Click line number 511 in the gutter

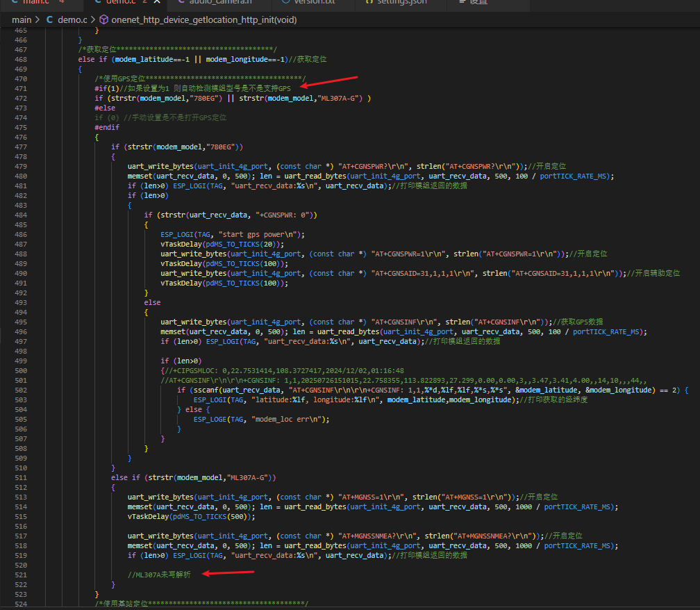point(21,477)
